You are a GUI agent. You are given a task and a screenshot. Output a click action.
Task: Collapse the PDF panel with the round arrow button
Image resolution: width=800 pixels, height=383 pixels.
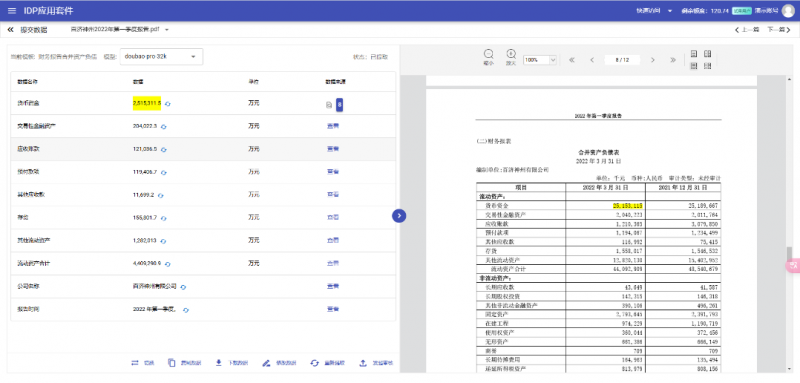coord(399,216)
